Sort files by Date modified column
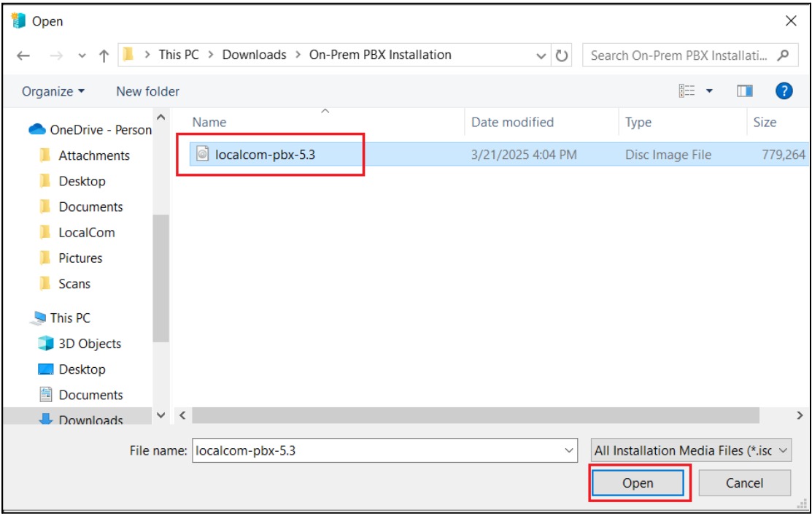This screenshot has width=812, height=516. [512, 123]
